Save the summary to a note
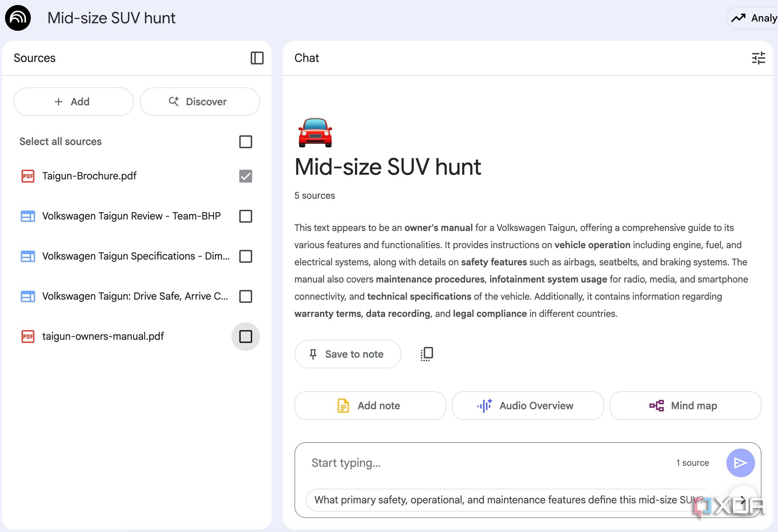Image resolution: width=778 pixels, height=532 pixels. click(347, 354)
